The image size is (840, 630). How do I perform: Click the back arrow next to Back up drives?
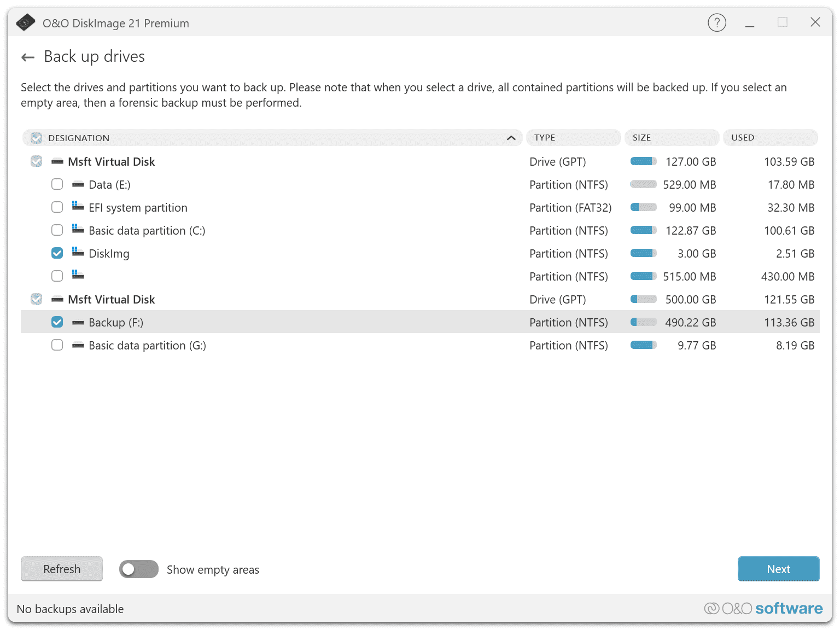tap(28, 57)
